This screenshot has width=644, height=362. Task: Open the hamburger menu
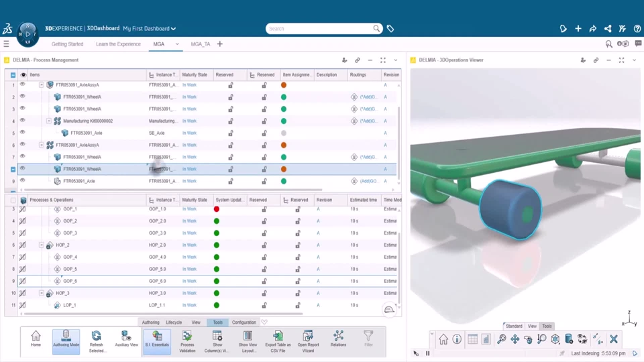6,44
